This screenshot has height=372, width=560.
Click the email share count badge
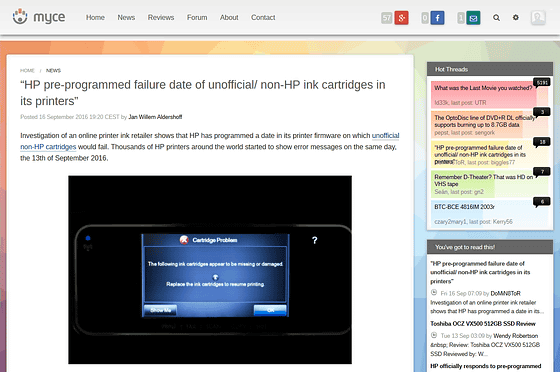pyautogui.click(x=461, y=18)
